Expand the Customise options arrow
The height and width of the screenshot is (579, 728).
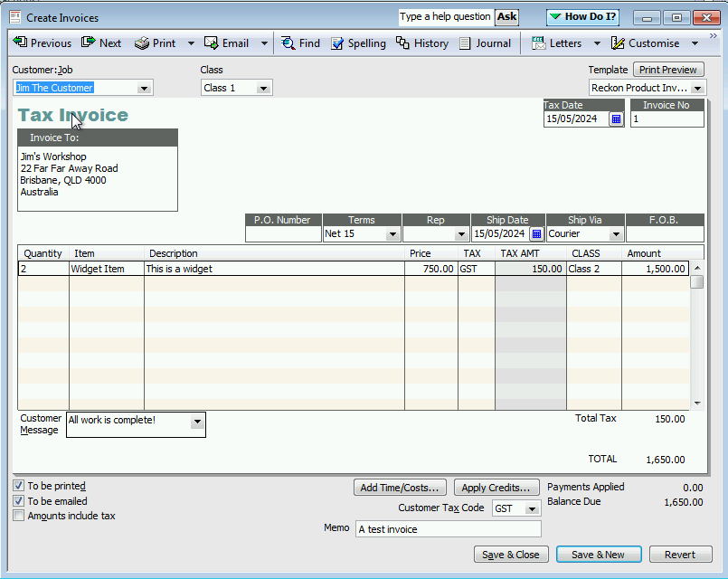tap(695, 43)
